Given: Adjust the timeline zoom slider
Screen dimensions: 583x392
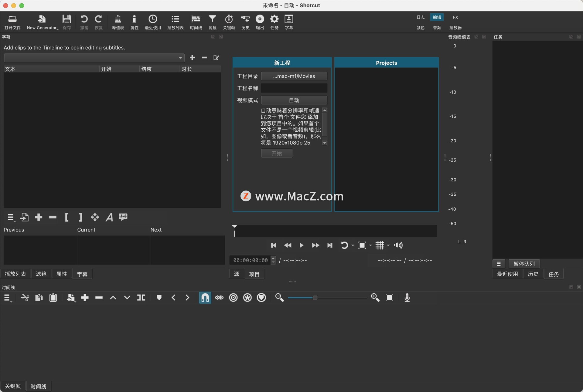Looking at the screenshot, I should (327, 298).
